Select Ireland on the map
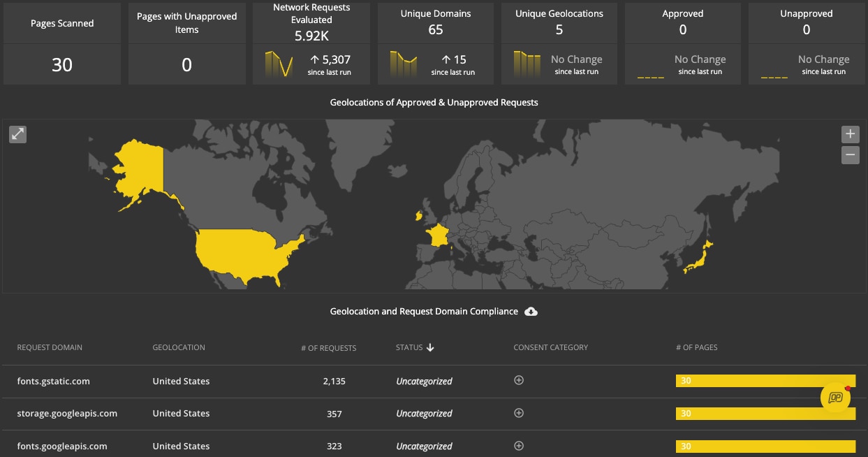Viewport: 868px width, 457px height. (x=419, y=217)
